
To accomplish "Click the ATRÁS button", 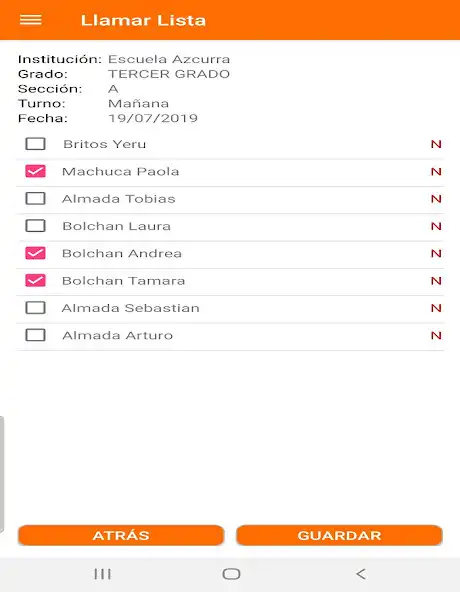I will 121,535.
